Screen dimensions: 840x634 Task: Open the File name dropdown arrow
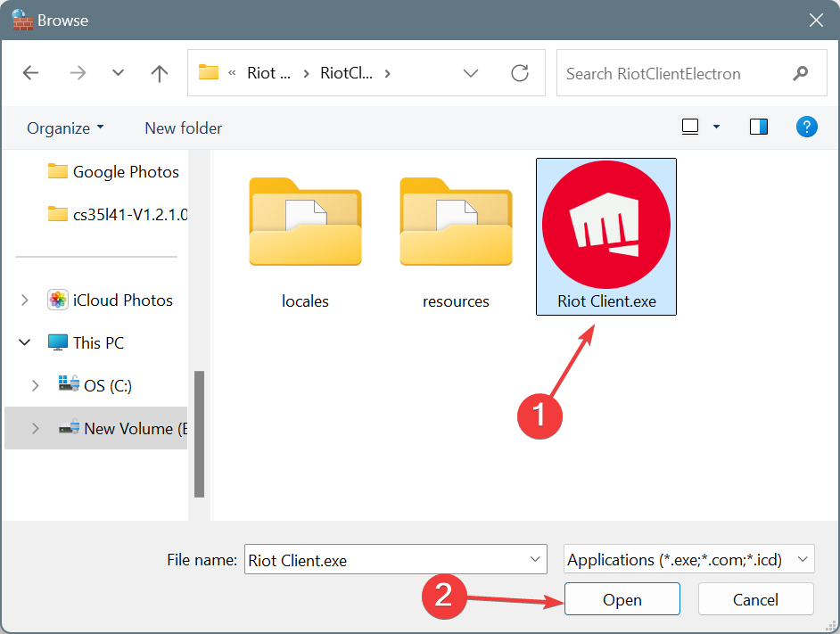[535, 559]
